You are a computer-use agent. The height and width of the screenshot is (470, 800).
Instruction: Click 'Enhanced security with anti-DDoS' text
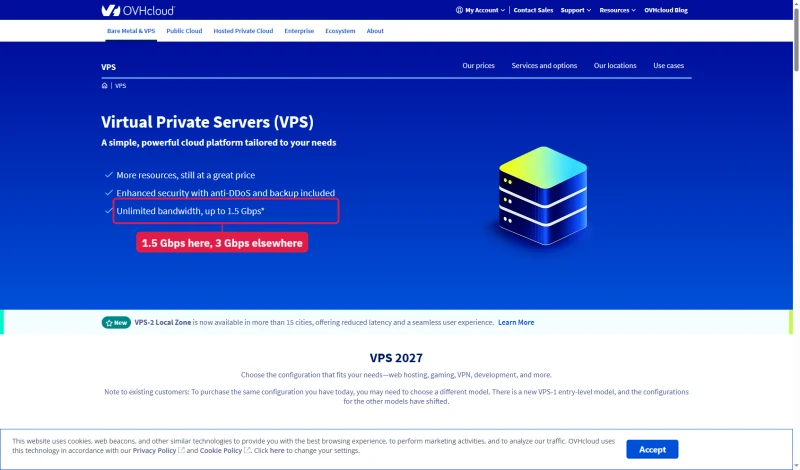226,193
